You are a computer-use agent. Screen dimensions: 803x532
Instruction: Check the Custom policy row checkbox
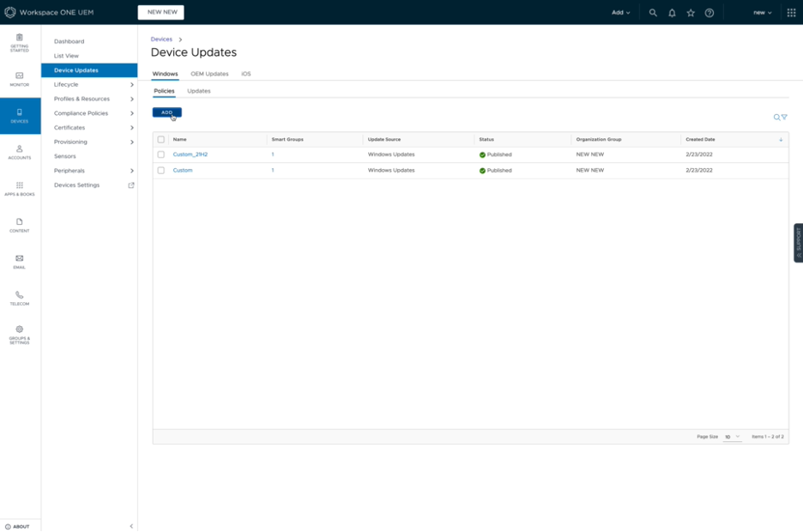click(x=161, y=171)
